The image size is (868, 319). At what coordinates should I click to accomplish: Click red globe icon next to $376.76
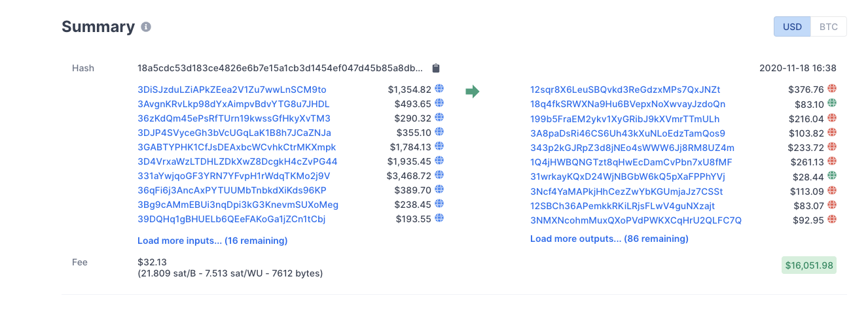tap(832, 89)
